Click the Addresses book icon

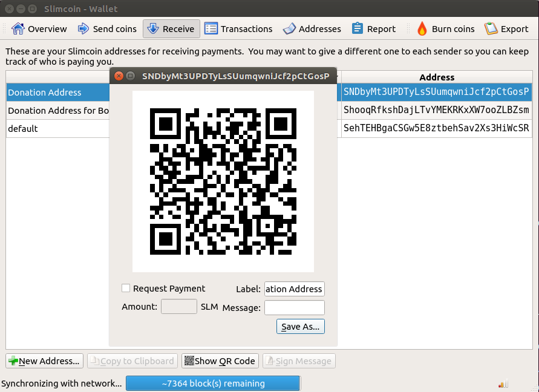tap(289, 29)
